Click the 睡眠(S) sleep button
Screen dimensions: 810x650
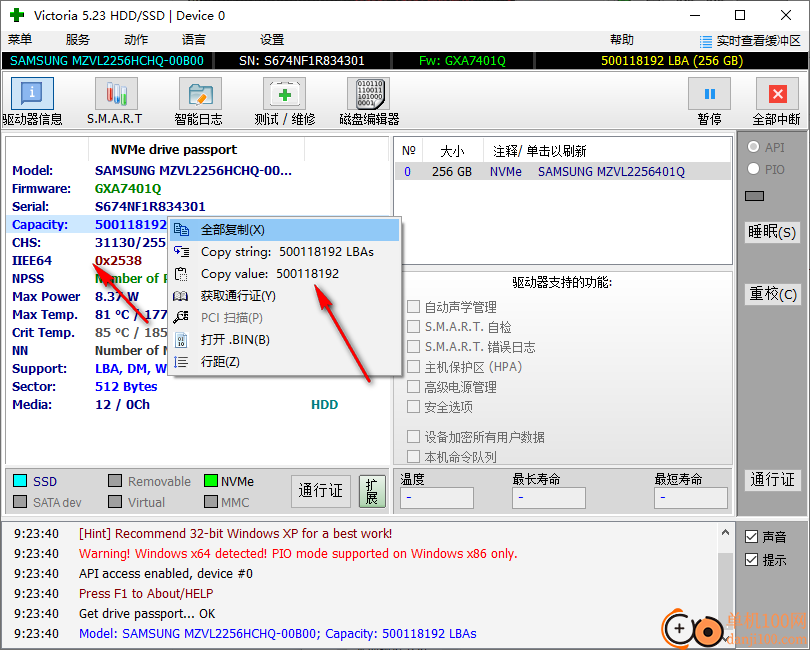click(x=772, y=232)
